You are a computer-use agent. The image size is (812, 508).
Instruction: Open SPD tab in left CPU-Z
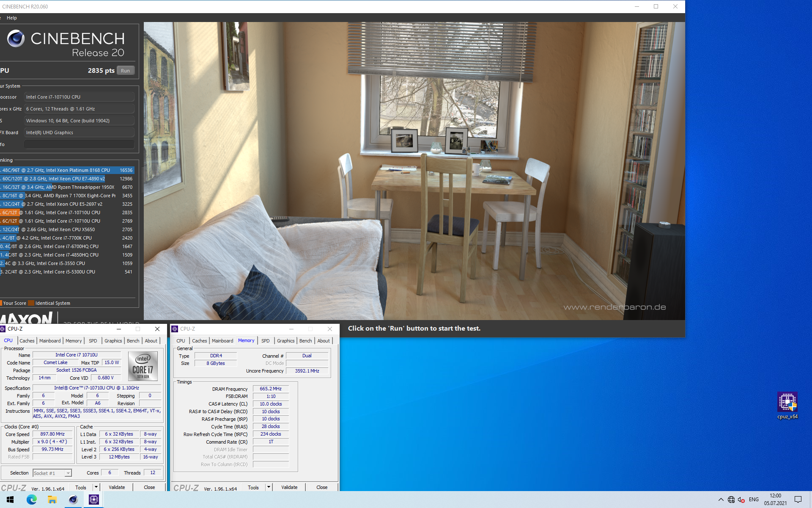(x=93, y=341)
